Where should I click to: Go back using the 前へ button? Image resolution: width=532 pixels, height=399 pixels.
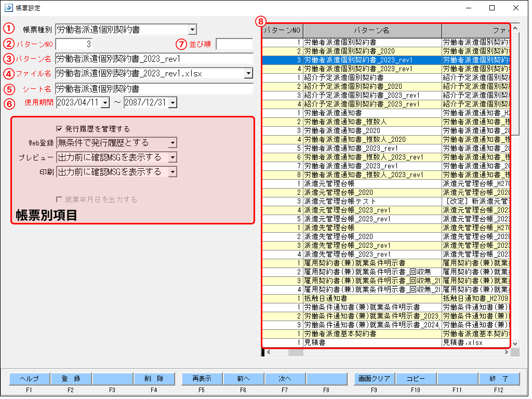point(243,379)
